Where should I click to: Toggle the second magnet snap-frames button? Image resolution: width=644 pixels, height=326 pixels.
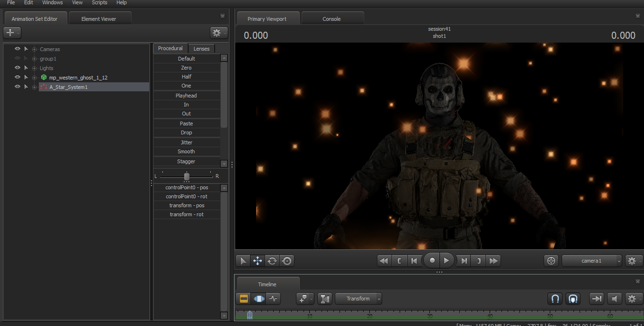[573, 299]
